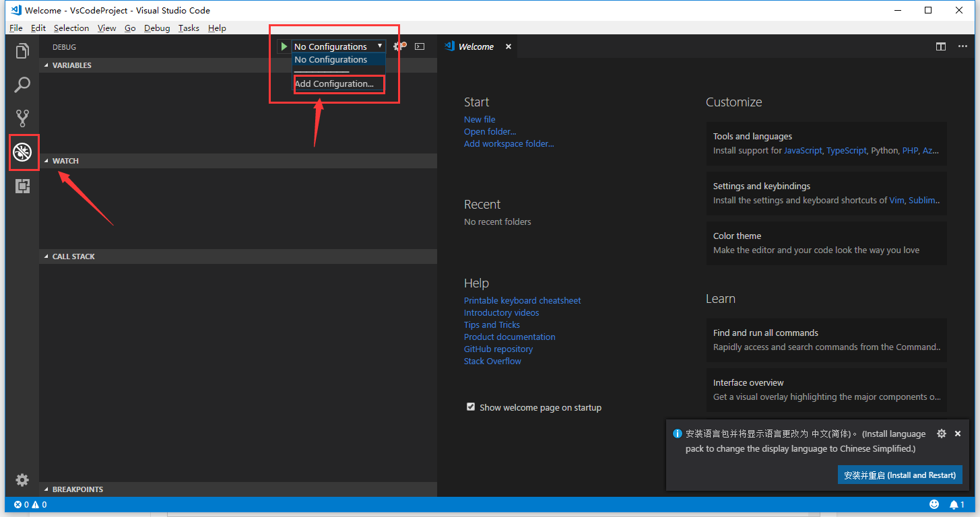
Task: Open the Debug menu
Action: [x=157, y=28]
